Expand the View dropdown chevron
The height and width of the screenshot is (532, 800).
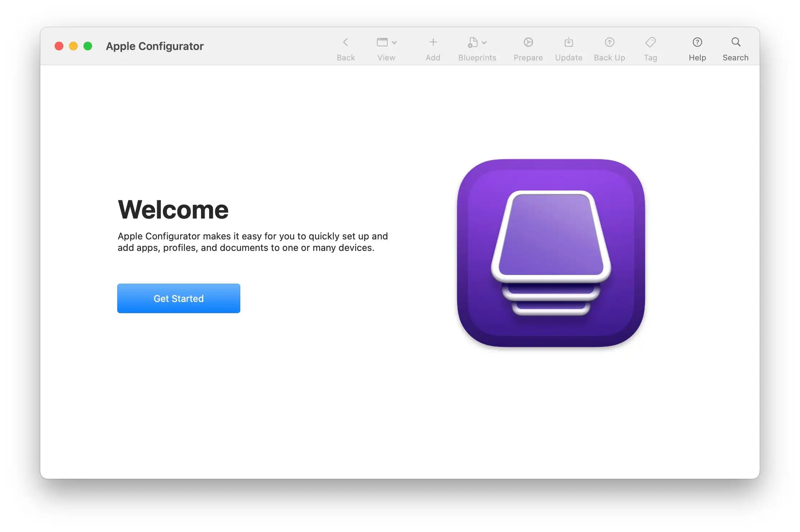pyautogui.click(x=394, y=43)
